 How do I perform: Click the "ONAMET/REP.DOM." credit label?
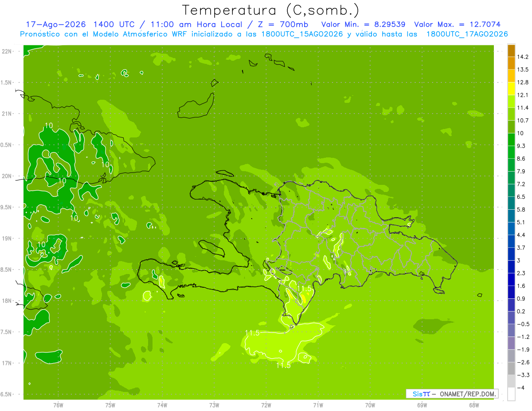(467, 394)
